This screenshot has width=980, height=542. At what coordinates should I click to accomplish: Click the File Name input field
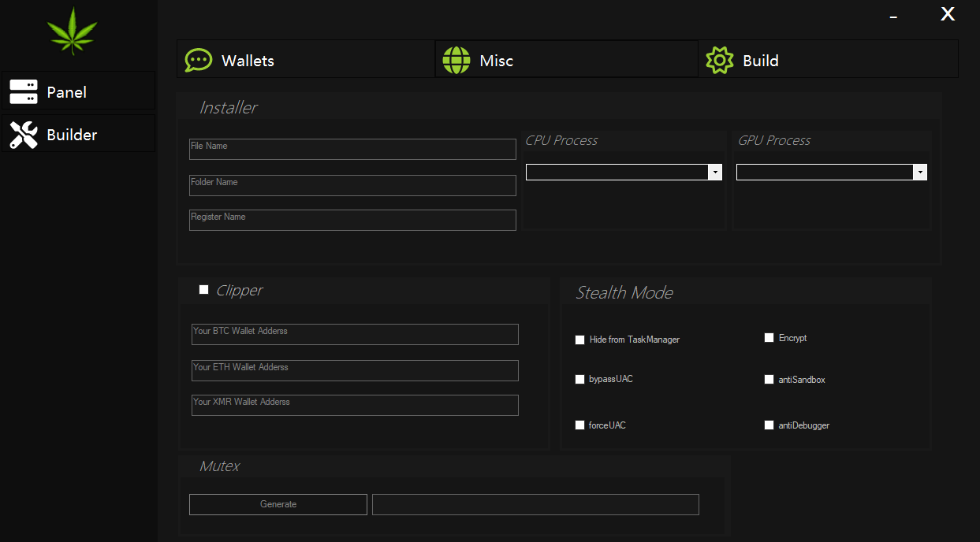352,150
